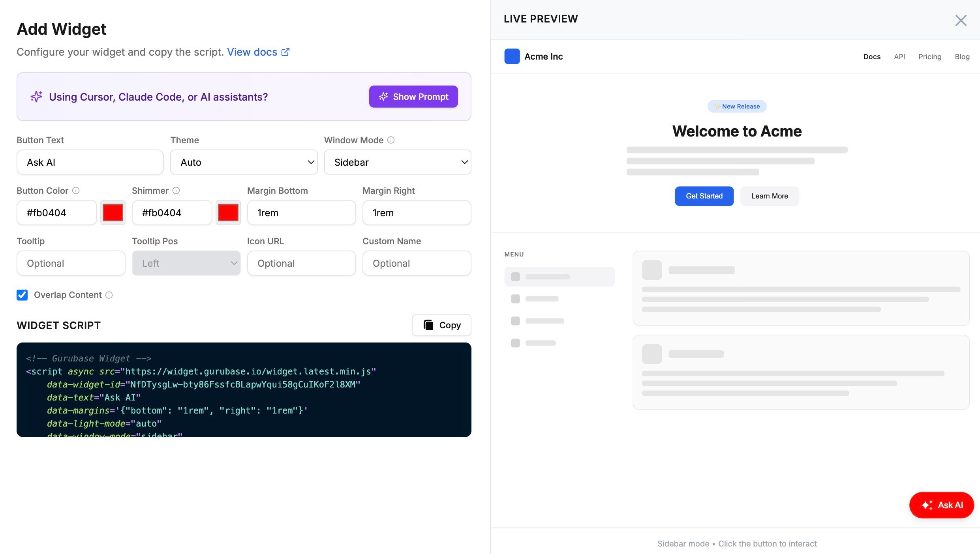Click the Sidebar mode hint text

tap(737, 544)
